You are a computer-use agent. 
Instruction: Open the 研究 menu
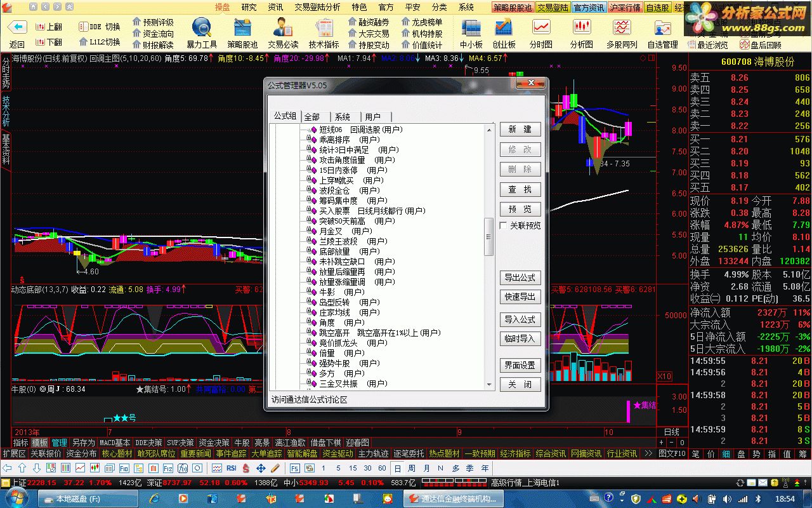[x=249, y=7]
